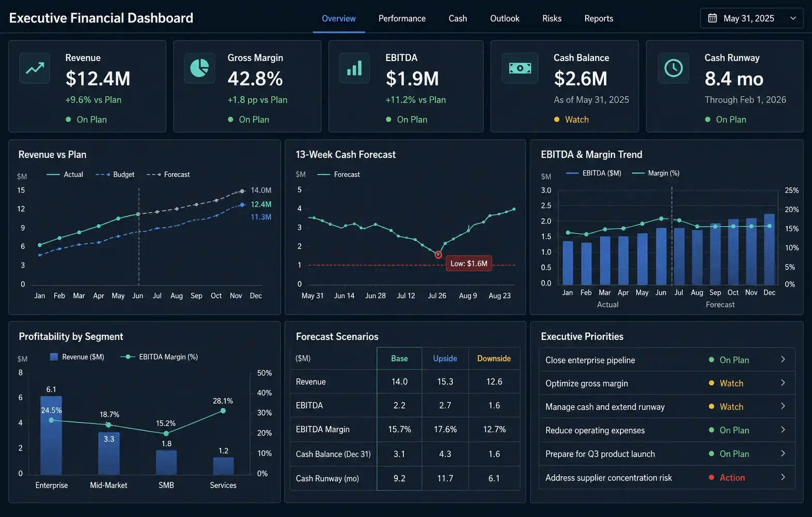The image size is (812, 517).
Task: Click the Gross Margin pie chart icon
Action: click(x=199, y=68)
